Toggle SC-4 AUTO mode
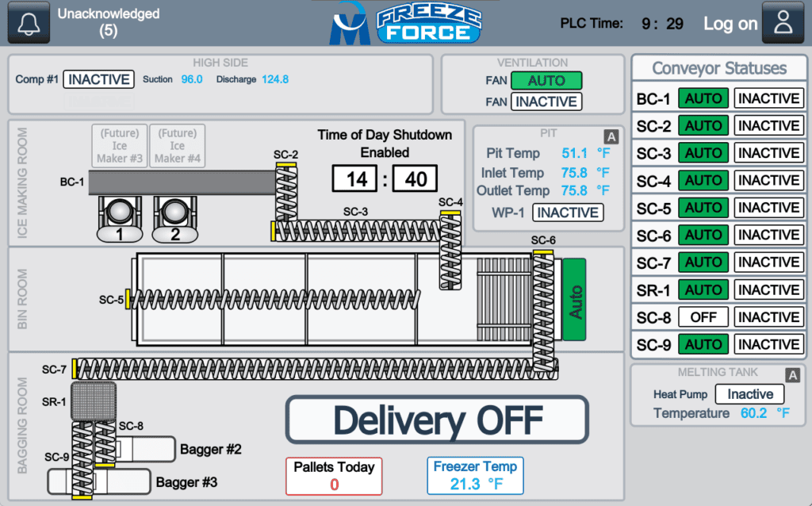This screenshot has width=812, height=506. pyautogui.click(x=703, y=180)
